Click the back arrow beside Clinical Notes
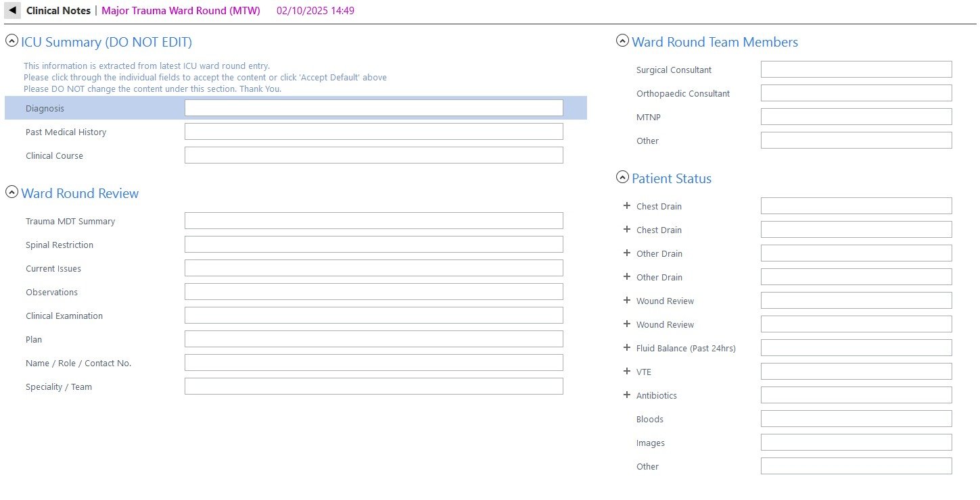The image size is (980, 500). pyautogui.click(x=12, y=11)
